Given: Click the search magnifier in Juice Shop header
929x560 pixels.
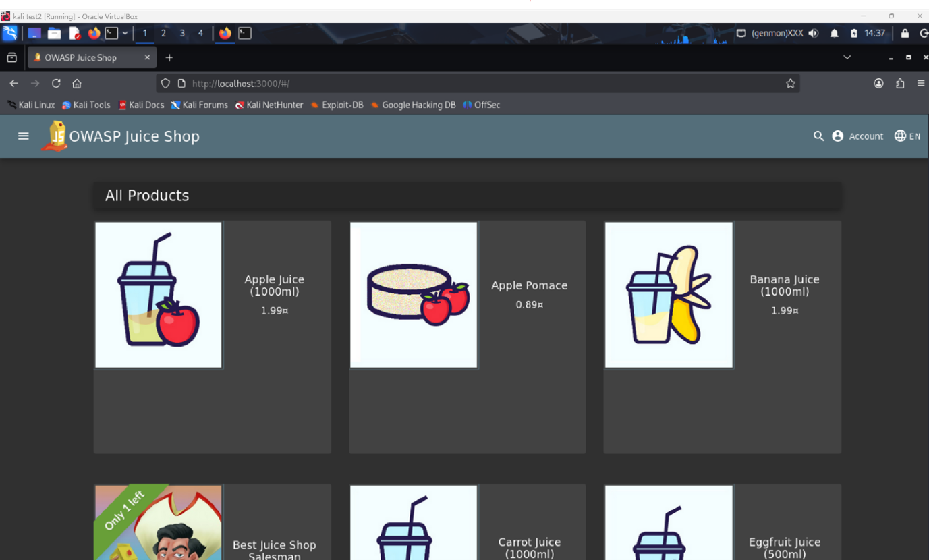Looking at the screenshot, I should (x=818, y=136).
